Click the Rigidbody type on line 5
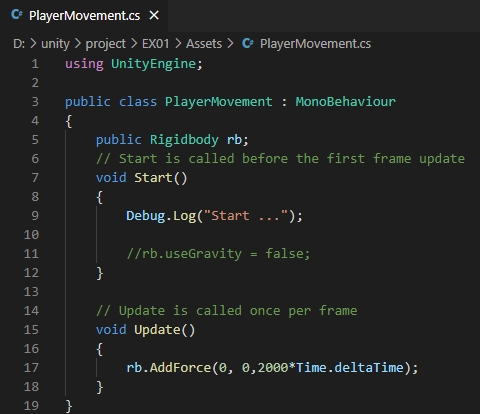 (x=184, y=140)
